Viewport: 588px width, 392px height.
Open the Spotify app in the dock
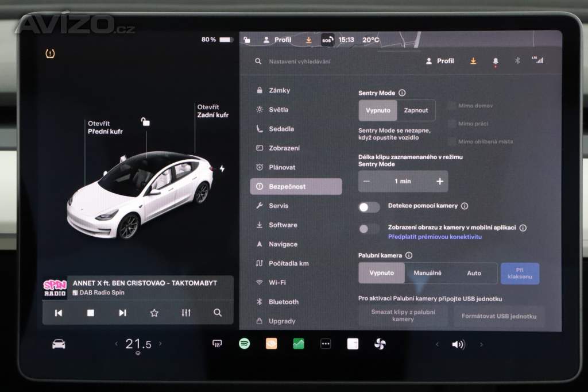(x=245, y=344)
